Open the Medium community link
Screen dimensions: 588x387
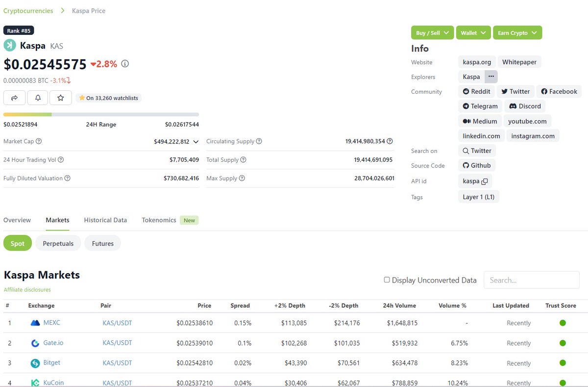pos(480,121)
